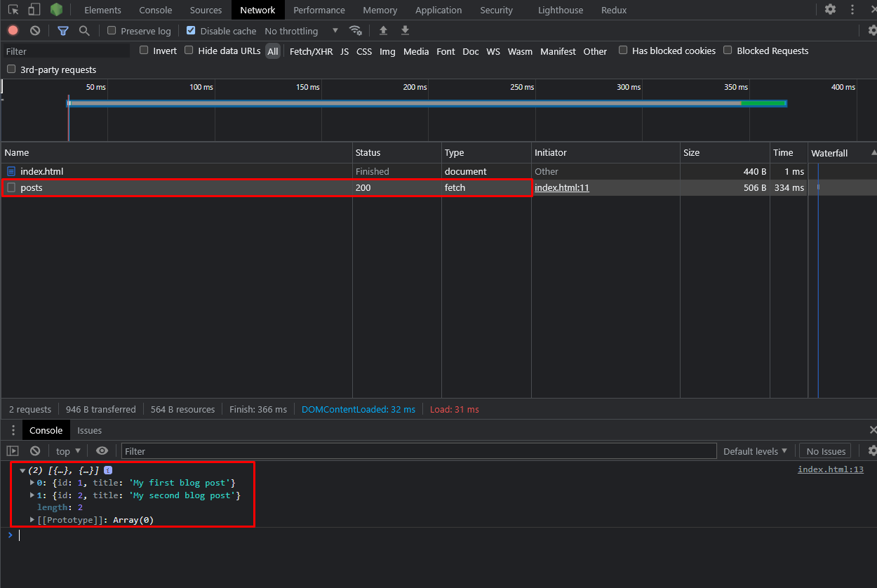Open network search magnifier icon
This screenshot has width=877, height=588.
tap(84, 31)
